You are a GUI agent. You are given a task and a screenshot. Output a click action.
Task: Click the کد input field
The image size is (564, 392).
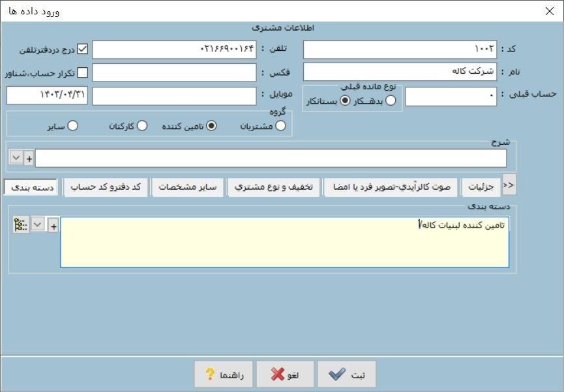[400, 50]
